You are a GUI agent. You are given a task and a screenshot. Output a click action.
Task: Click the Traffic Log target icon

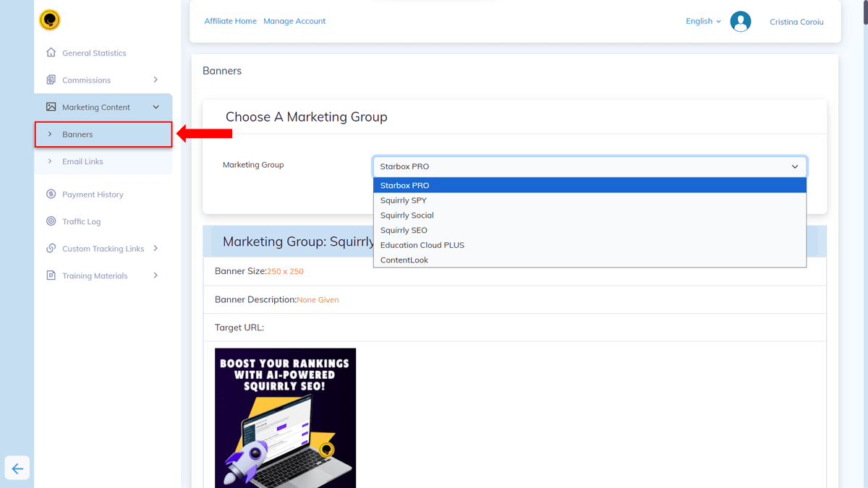click(x=51, y=221)
